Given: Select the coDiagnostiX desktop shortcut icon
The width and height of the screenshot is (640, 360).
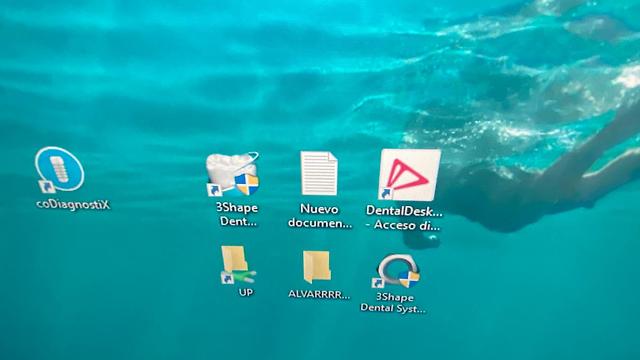Looking at the screenshot, I should pos(60,169).
